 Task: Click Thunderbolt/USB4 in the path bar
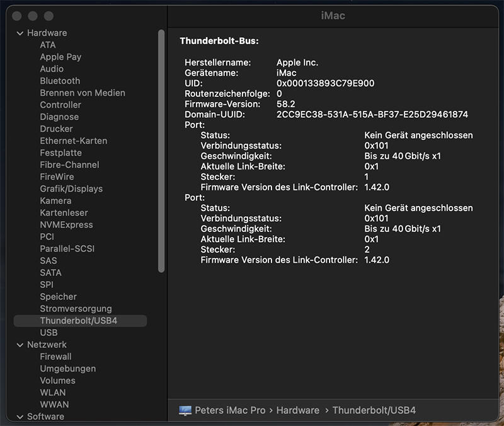(x=374, y=410)
